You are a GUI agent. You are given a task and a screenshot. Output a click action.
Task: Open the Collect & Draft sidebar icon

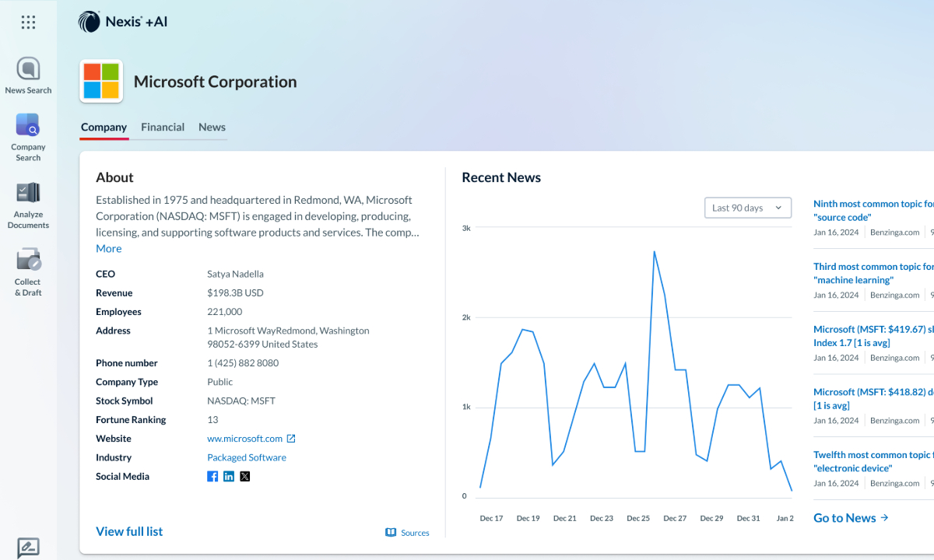pyautogui.click(x=28, y=260)
